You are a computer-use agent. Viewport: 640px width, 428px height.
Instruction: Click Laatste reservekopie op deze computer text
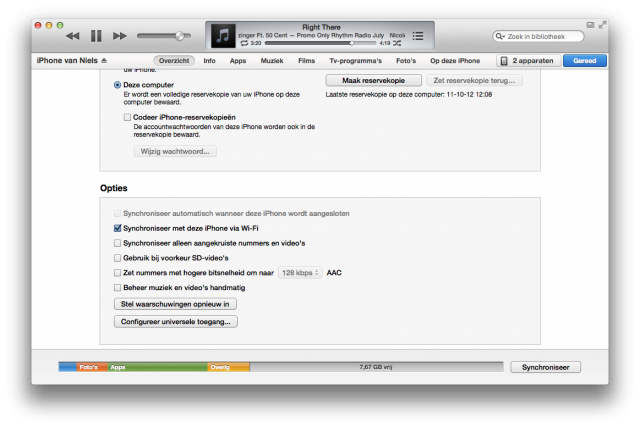409,94
